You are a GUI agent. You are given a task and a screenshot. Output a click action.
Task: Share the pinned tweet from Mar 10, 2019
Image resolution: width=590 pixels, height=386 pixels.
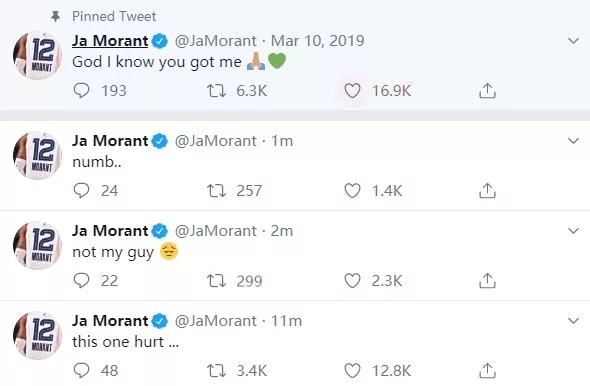coord(487,91)
